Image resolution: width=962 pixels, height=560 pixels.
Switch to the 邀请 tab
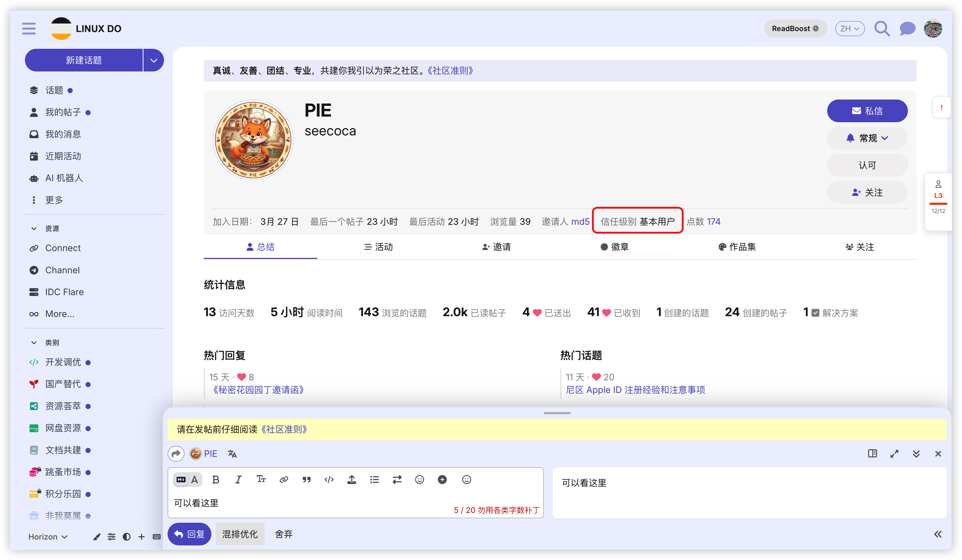[x=496, y=247]
